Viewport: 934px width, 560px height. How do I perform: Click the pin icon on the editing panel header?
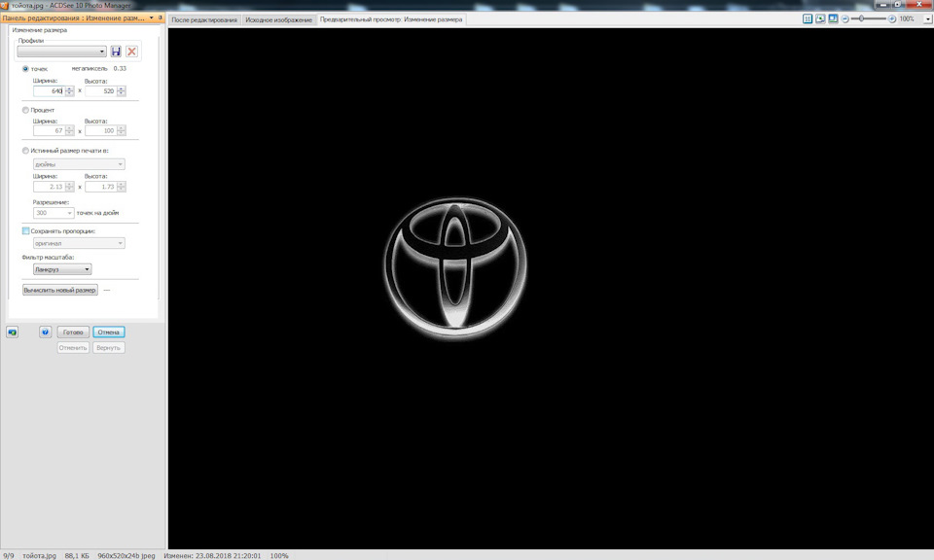[161, 17]
